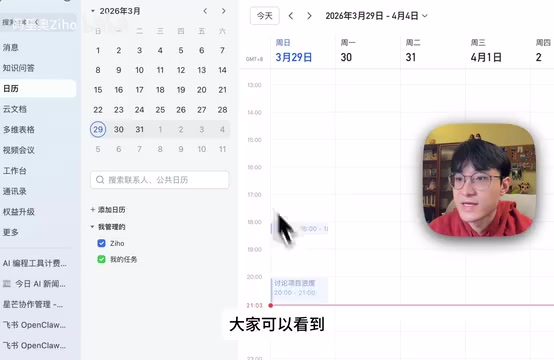
Task: Open the first 飞书 OpenClaw... pinned item
Action: coord(34,325)
